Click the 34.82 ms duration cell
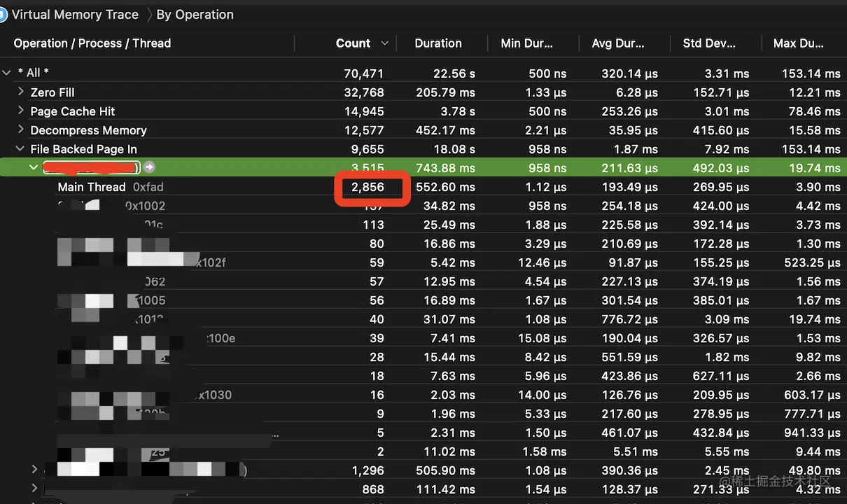The height and width of the screenshot is (504, 847). tap(449, 206)
